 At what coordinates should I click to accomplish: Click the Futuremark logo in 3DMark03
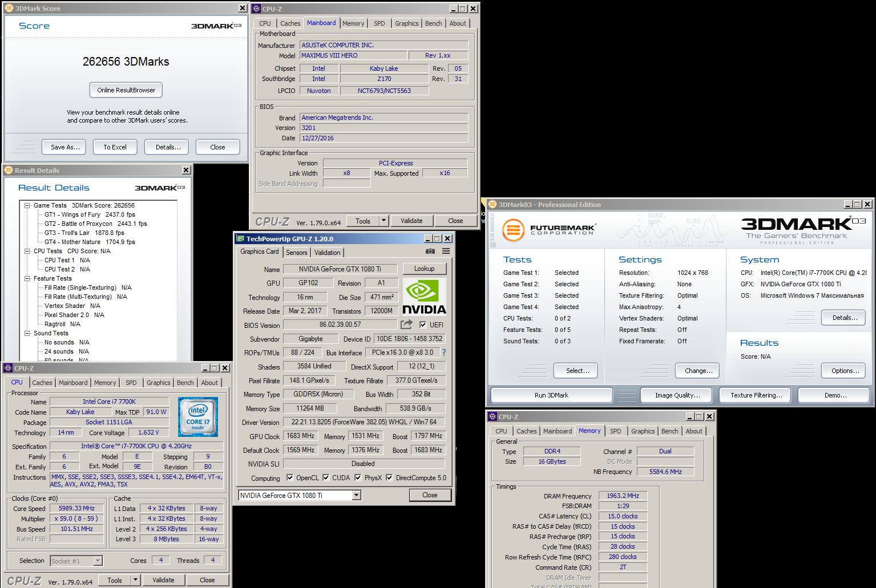tap(548, 230)
